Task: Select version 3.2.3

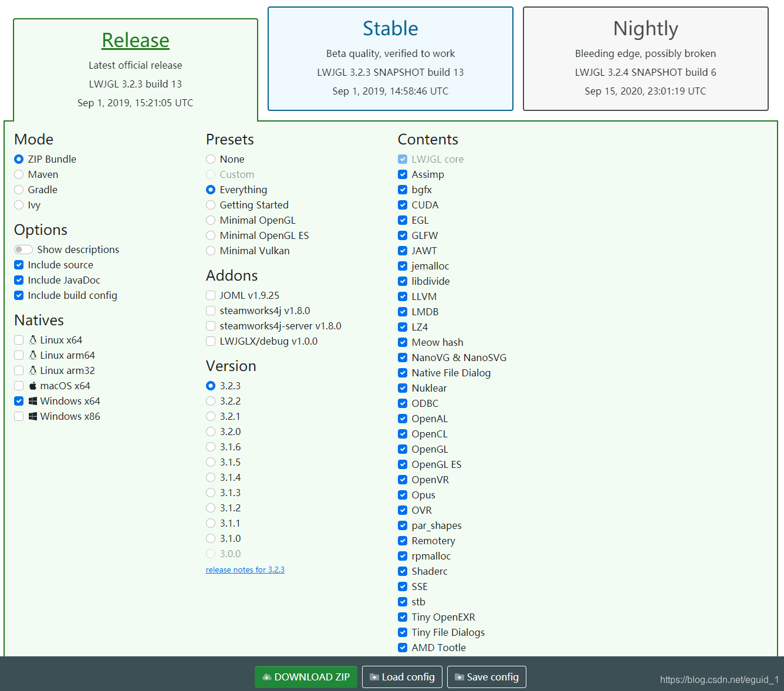Action: pyautogui.click(x=211, y=386)
